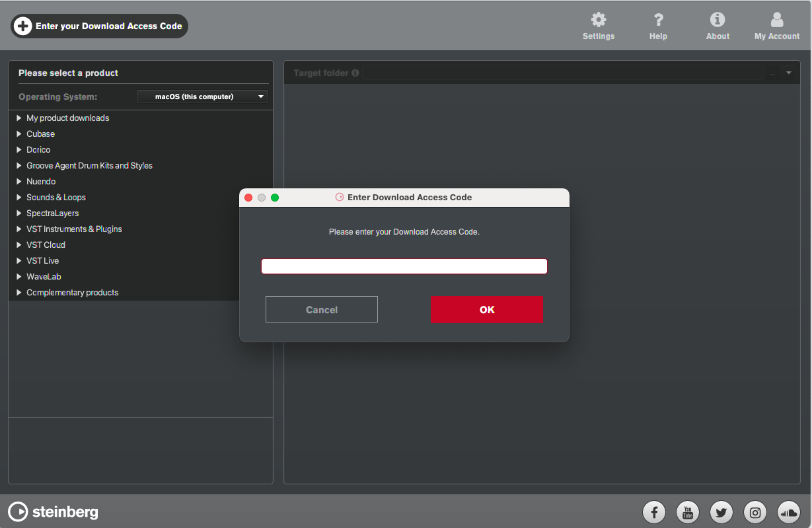Open Steinberg Twitter page icon

[x=721, y=511]
